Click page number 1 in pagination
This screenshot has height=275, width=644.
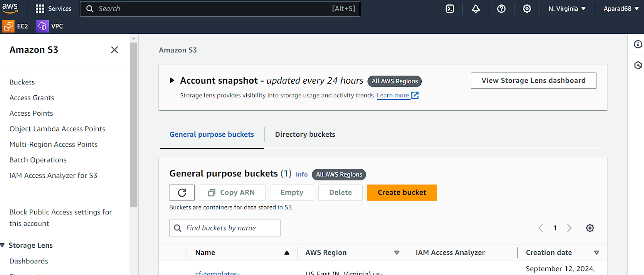[555, 228]
